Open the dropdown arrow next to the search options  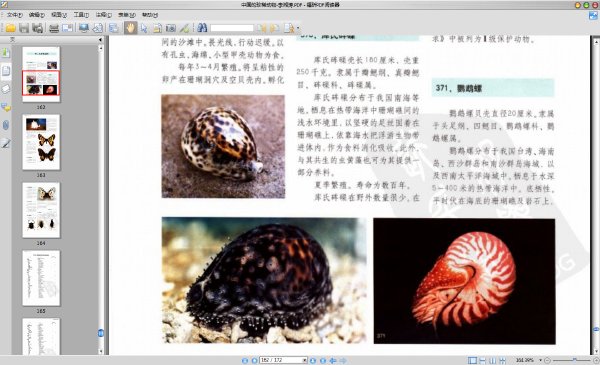click(298, 28)
